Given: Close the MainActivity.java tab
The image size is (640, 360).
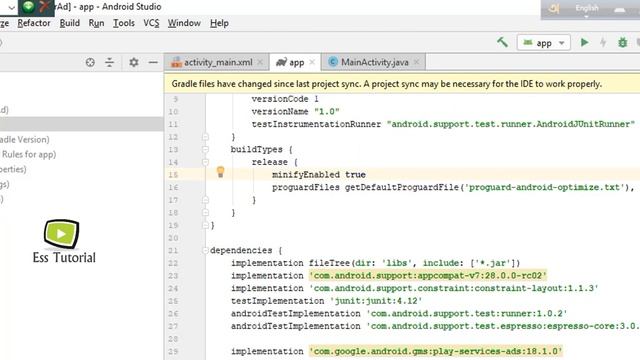Looking at the screenshot, I should pos(416,62).
